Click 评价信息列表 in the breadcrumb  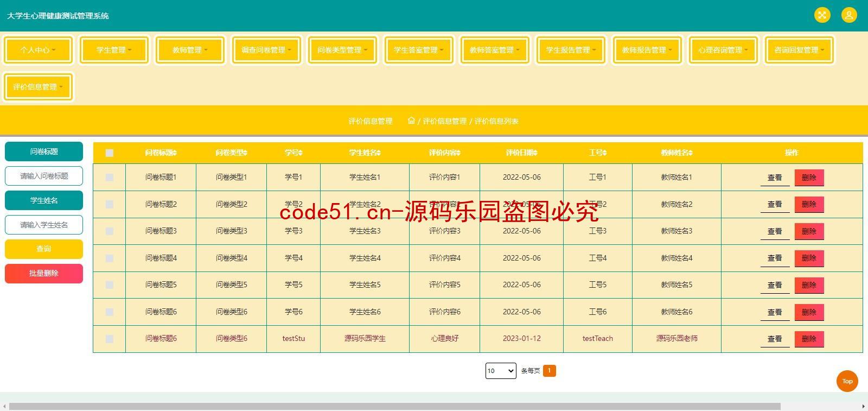pyautogui.click(x=496, y=121)
